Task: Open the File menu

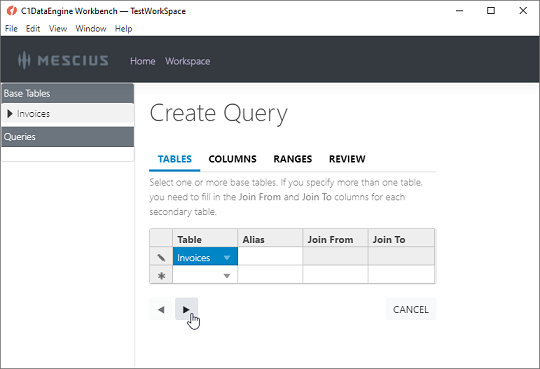Action: (x=11, y=29)
